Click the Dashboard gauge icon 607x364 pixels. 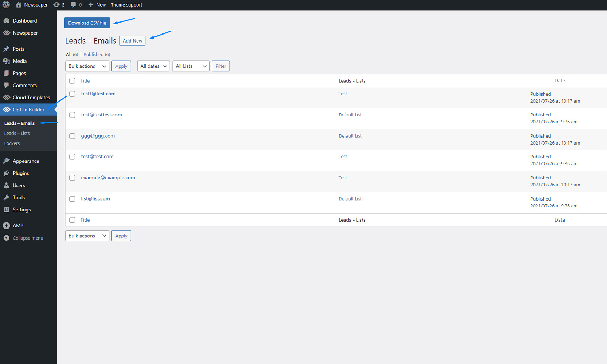pyautogui.click(x=7, y=21)
